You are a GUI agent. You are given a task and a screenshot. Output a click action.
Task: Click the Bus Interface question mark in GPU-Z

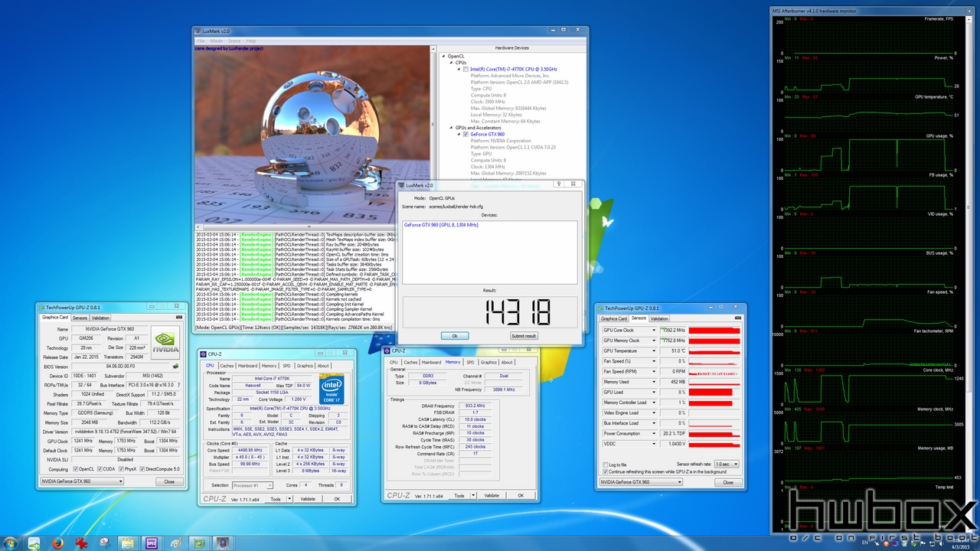179,384
